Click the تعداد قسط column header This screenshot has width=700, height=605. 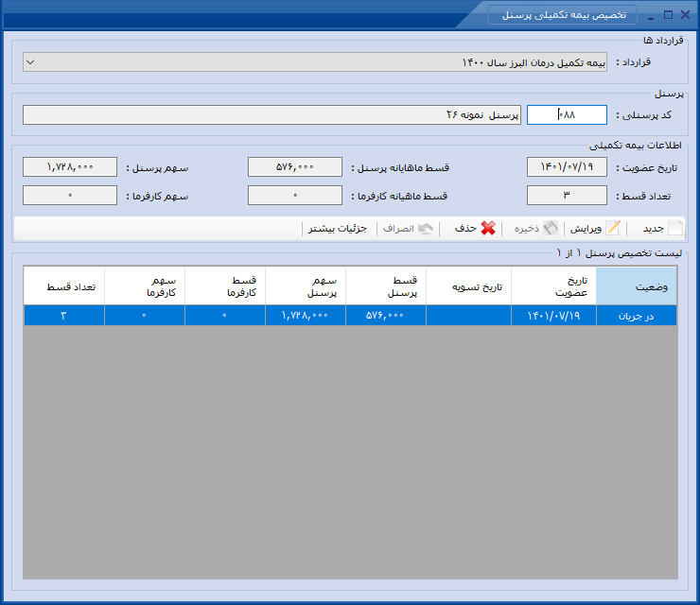(x=64, y=286)
